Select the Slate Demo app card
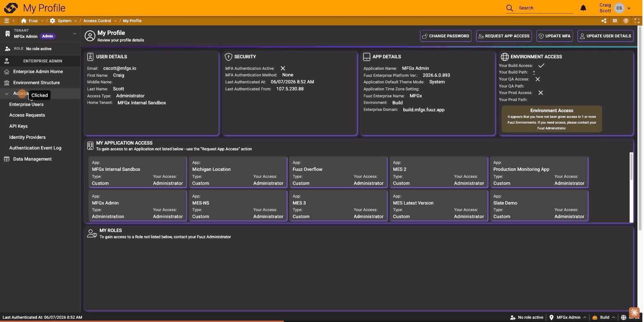Viewport: 644px width, 322px height. (x=539, y=206)
